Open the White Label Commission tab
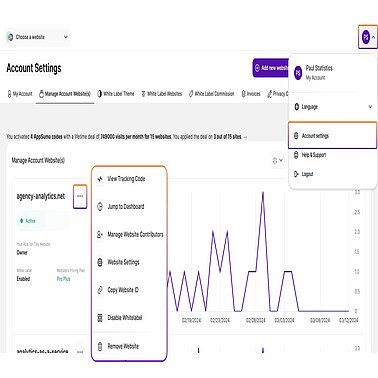Screen dimensions: 378x378 211,94
